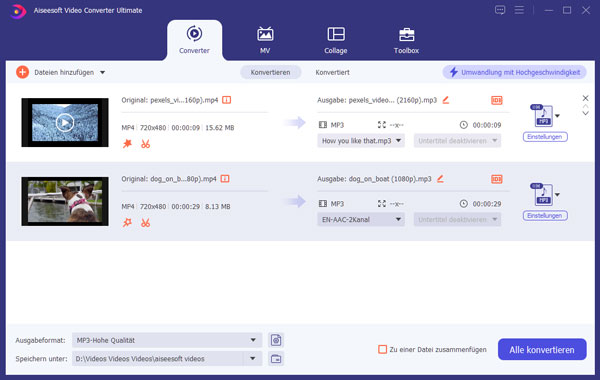Open the Dateien hinzufügen dropdown arrow
The width and height of the screenshot is (600, 380).
[x=103, y=72]
